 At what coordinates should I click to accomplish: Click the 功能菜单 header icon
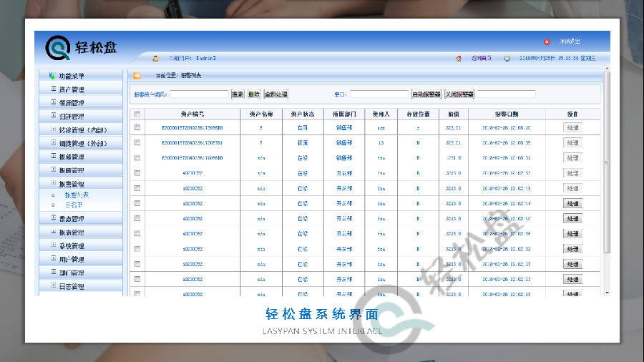click(x=52, y=76)
